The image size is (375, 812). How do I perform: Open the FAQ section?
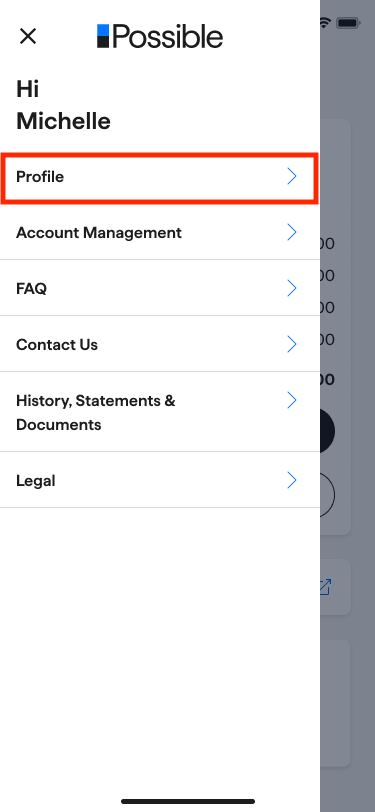pyautogui.click(x=160, y=288)
